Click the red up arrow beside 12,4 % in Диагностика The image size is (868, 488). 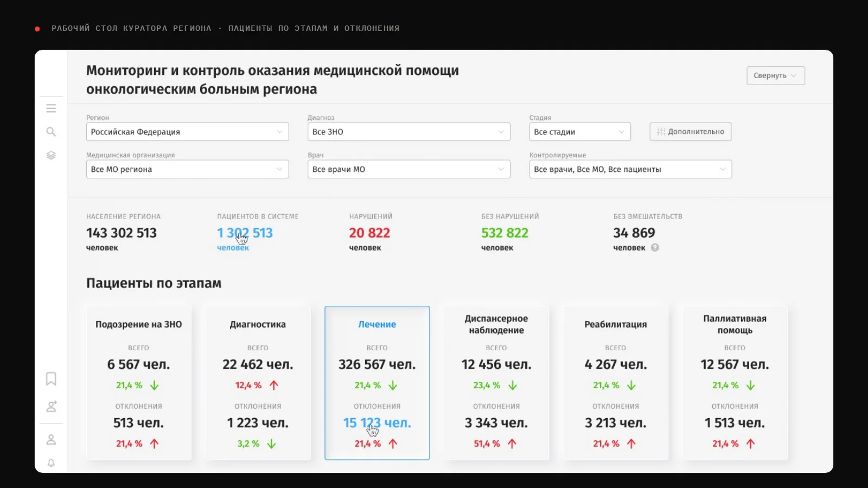pos(274,386)
